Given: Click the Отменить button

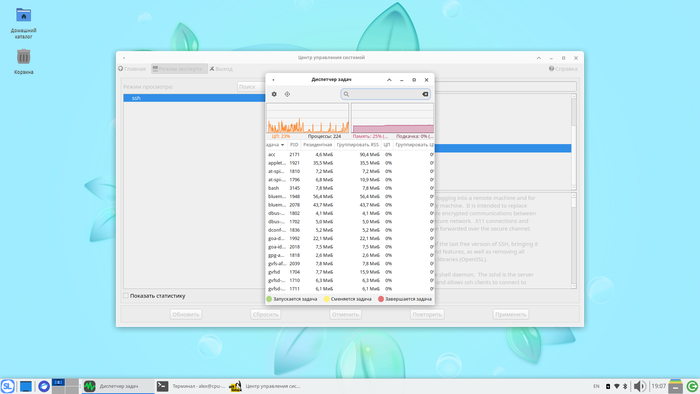Looking at the screenshot, I should 345,314.
